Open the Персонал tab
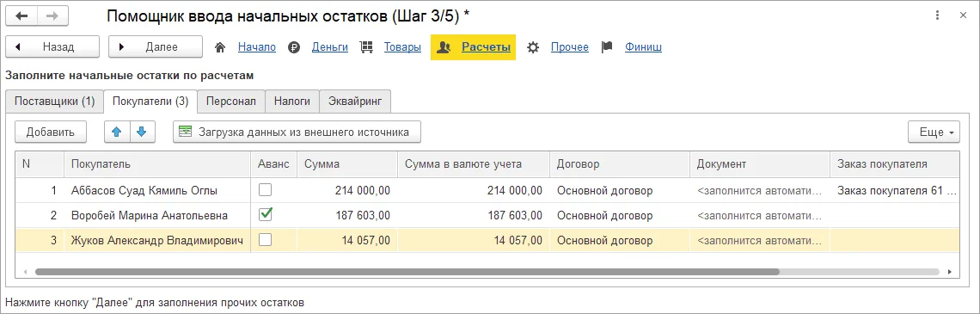Image resolution: width=980 pixels, height=314 pixels. [x=231, y=102]
